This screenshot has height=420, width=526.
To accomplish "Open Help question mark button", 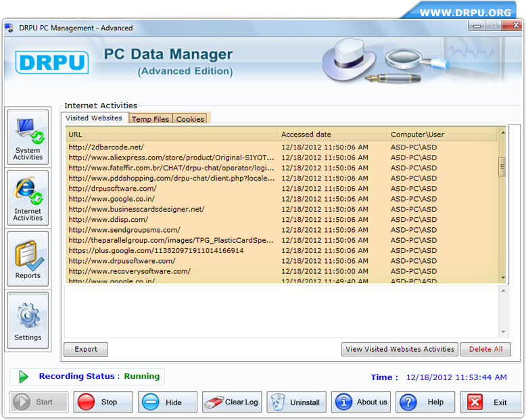I will [x=425, y=402].
